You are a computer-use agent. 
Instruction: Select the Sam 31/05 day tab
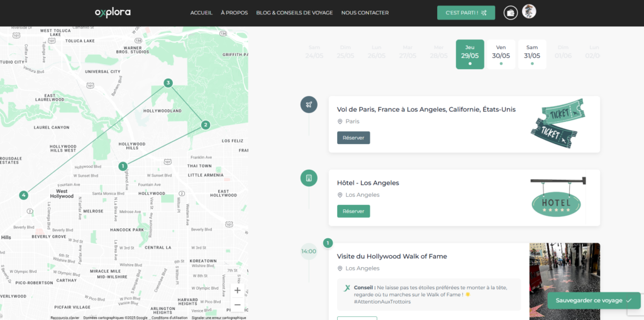click(532, 54)
